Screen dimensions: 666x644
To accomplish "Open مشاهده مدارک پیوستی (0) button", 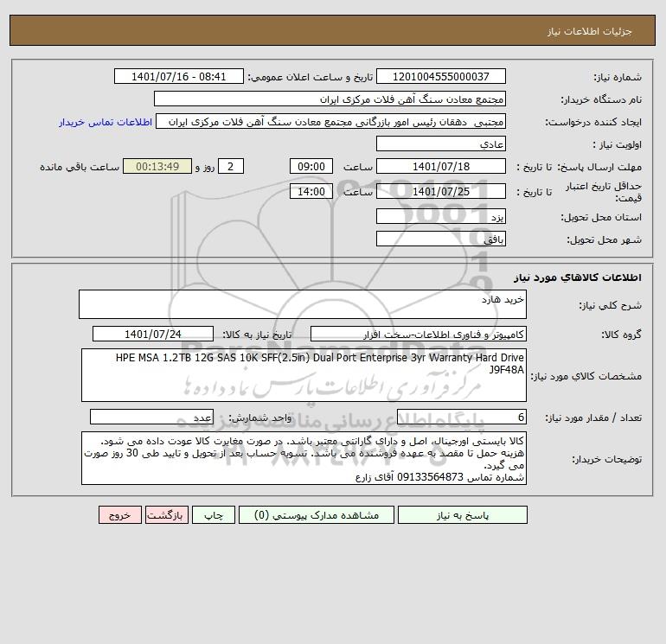I will (x=317, y=515).
